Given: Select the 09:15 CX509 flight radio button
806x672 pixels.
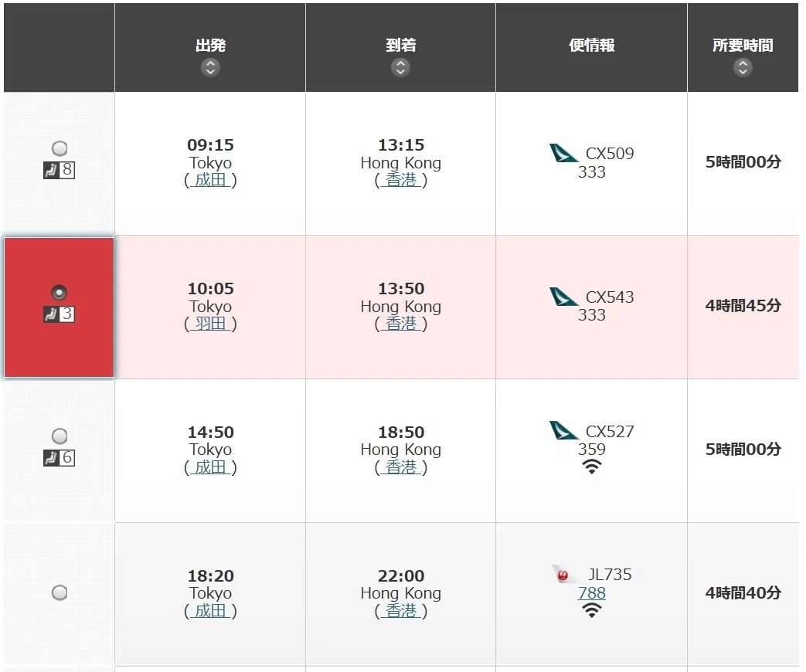Looking at the screenshot, I should (60, 148).
